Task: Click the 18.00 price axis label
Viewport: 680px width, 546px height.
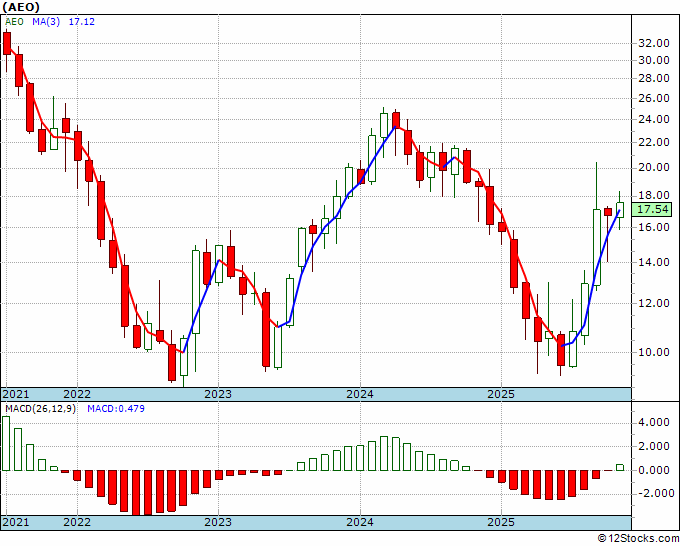Action: click(x=654, y=196)
